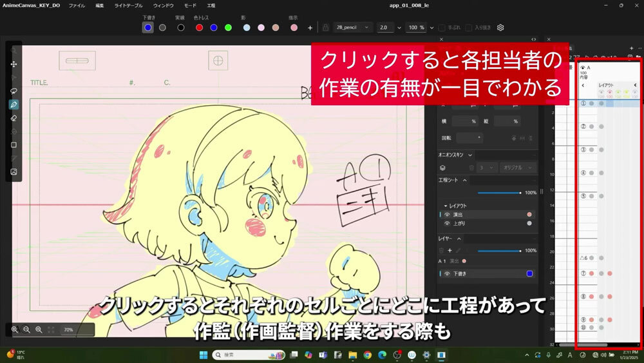
Task: Pick the red 色トレス color swatch
Action: (199, 28)
